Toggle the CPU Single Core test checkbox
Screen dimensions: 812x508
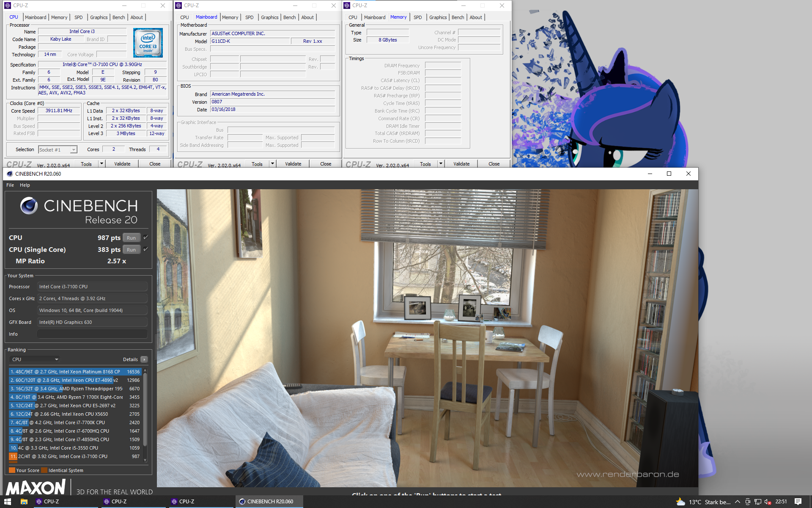(145, 249)
